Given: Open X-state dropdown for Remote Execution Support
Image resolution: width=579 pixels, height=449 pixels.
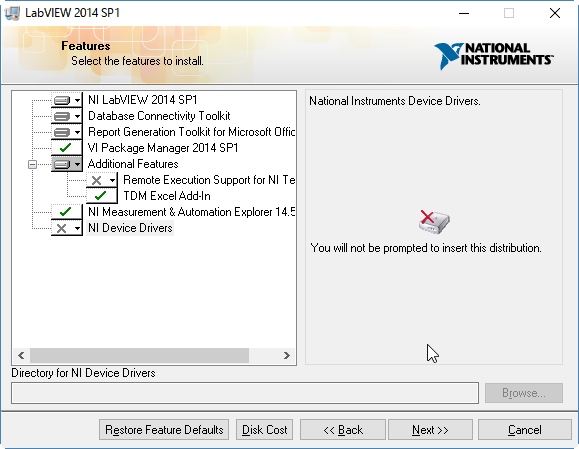Looking at the screenshot, I should [112, 181].
